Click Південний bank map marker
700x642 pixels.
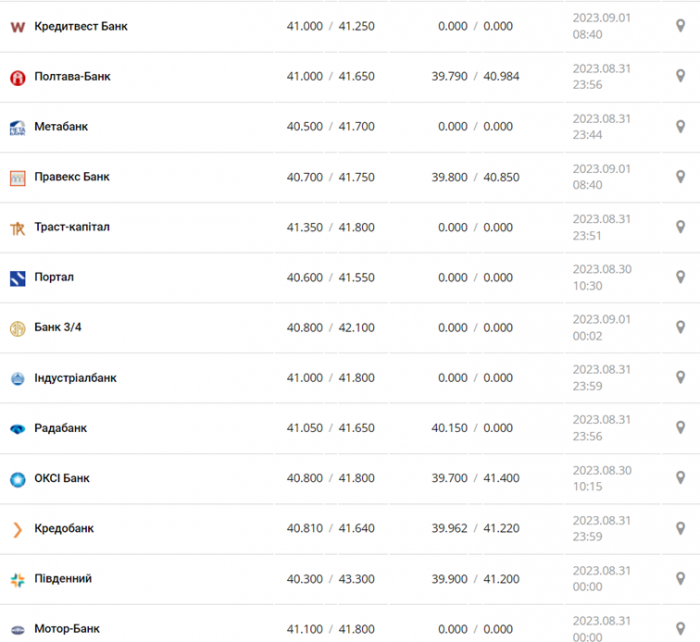680,579
